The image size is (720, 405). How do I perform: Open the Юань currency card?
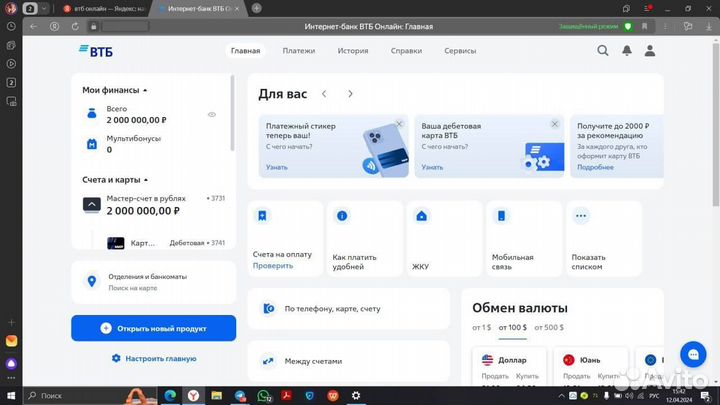(x=591, y=366)
